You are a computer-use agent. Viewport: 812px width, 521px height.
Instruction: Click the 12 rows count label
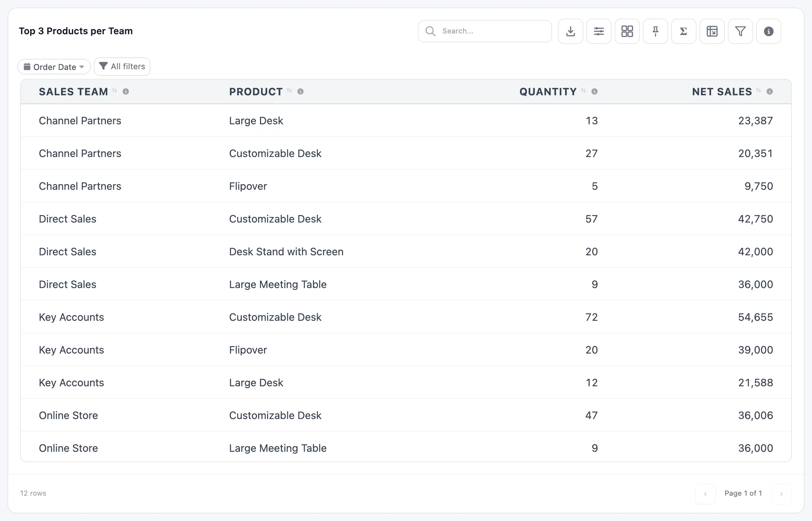tap(33, 493)
